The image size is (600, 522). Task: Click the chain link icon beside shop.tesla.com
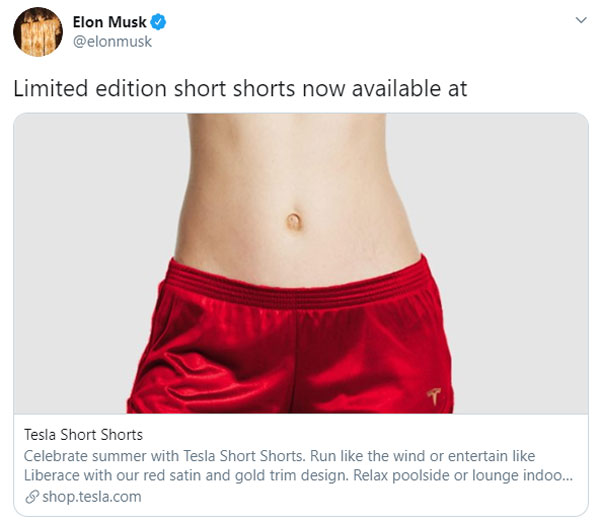coord(30,496)
